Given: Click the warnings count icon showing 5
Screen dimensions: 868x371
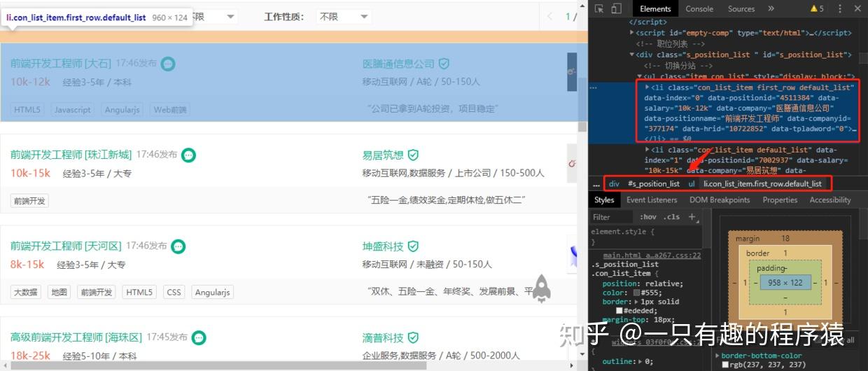Looking at the screenshot, I should 817,8.
